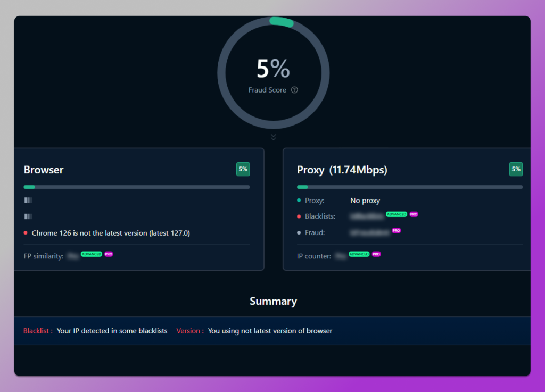Select the red Blacklist label in Summary
Viewport: 545px width, 392px height.
click(38, 331)
